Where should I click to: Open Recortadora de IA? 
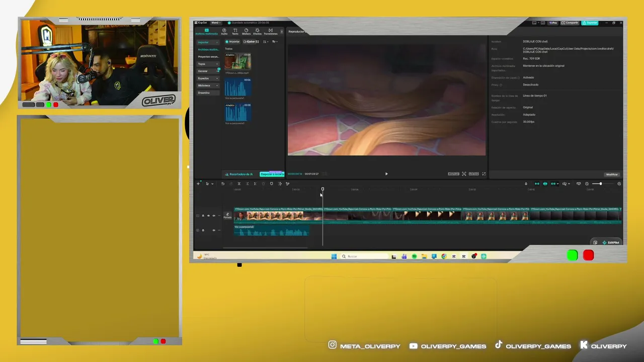pos(238,174)
